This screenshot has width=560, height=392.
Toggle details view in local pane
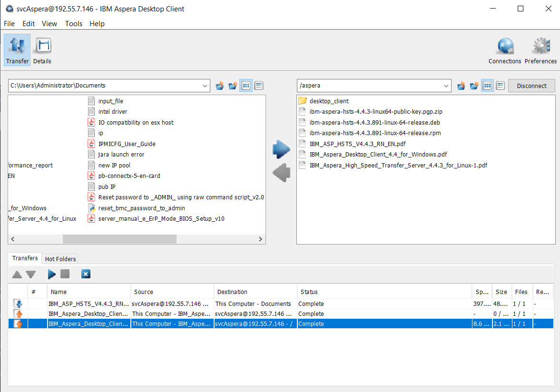259,86
